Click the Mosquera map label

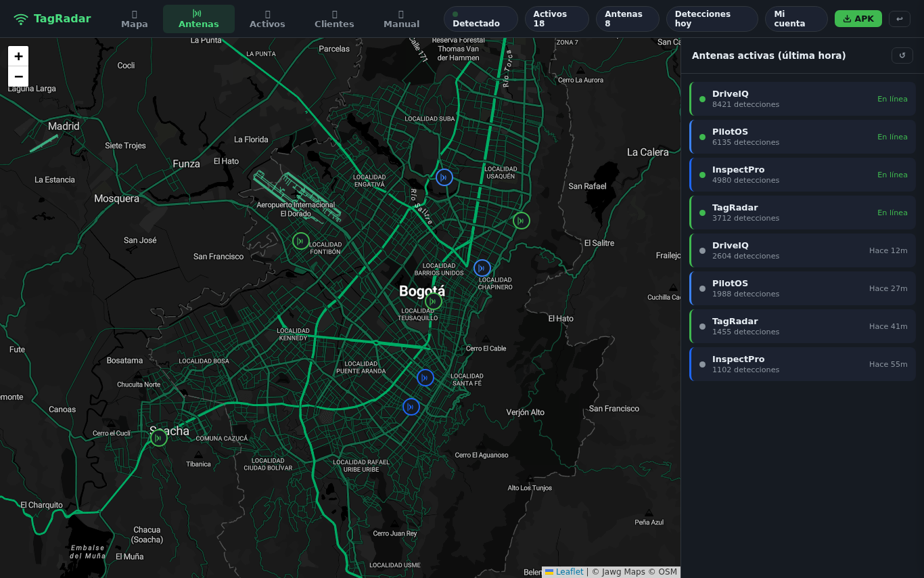pyautogui.click(x=116, y=198)
